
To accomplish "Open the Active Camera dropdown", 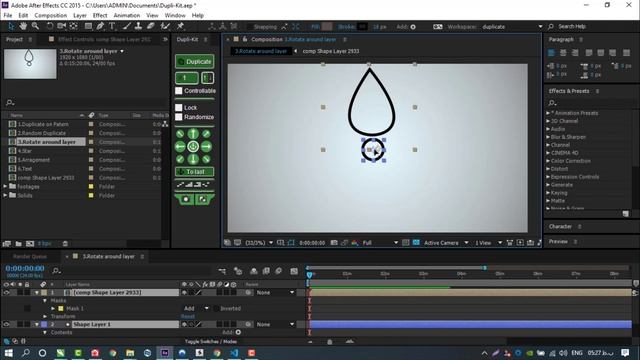I will (x=446, y=242).
